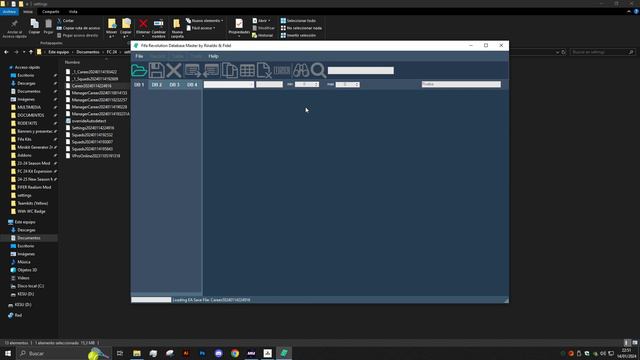Click the open folder icon in Database Master
The image size is (640, 360).
pos(139,71)
